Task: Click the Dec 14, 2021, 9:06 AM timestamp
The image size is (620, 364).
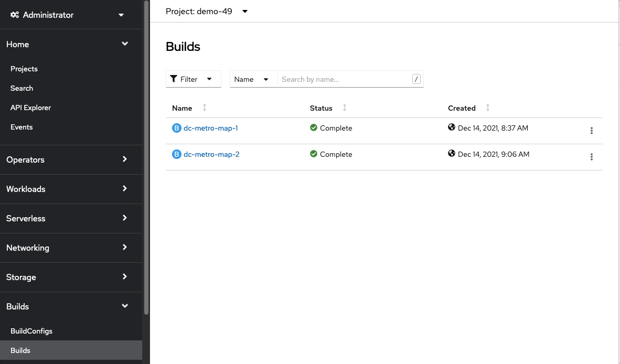Action: pos(494,154)
